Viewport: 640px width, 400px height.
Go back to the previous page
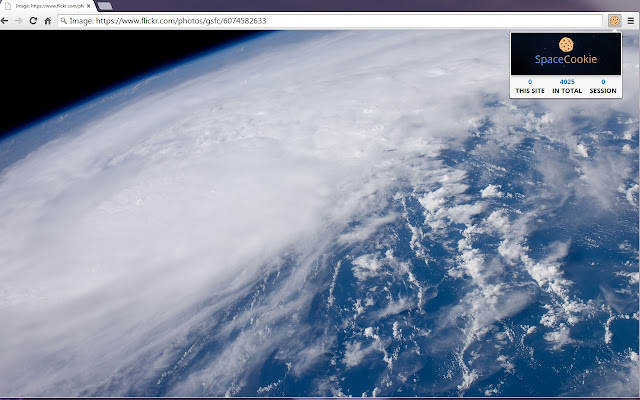point(4,21)
